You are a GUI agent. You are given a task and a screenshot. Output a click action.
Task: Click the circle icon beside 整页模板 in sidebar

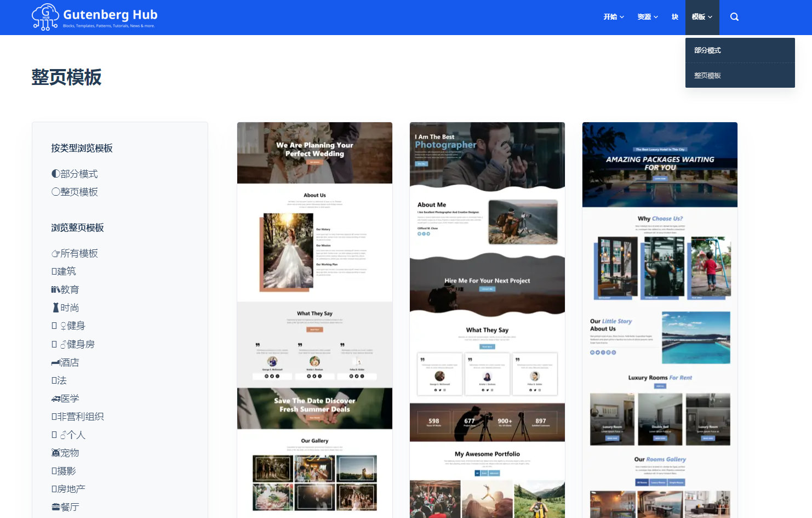[55, 192]
